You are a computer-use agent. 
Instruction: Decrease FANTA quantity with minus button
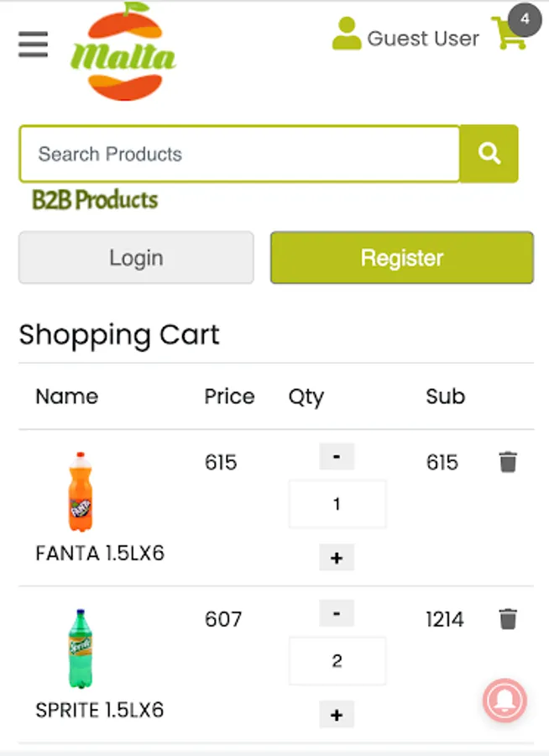(337, 457)
